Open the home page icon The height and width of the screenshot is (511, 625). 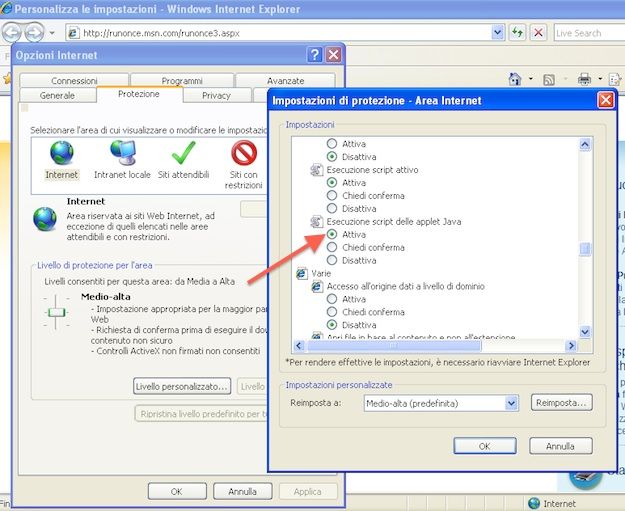click(515, 79)
